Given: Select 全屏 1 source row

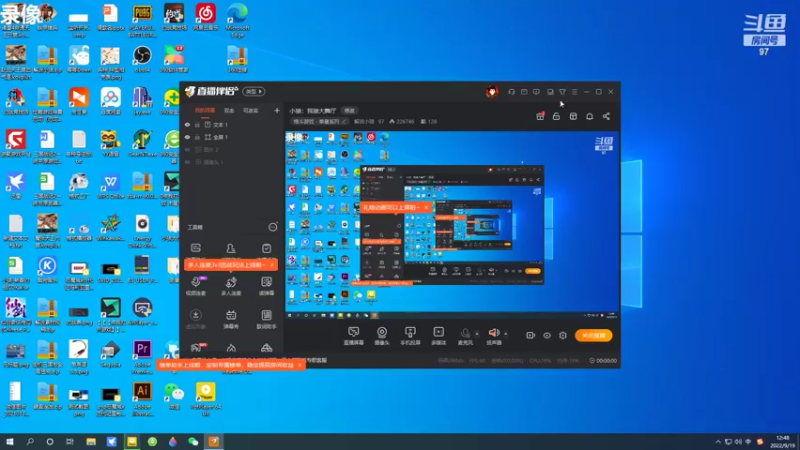Looking at the screenshot, I should coord(232,137).
